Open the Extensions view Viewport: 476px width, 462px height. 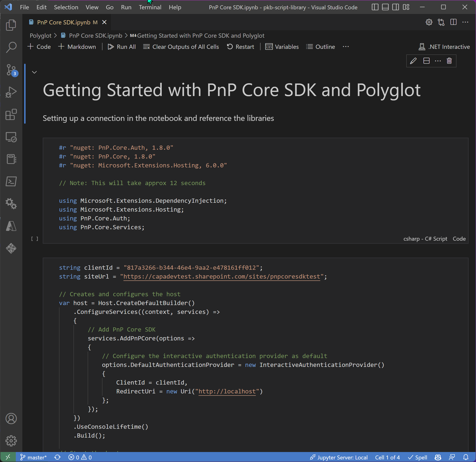pos(11,115)
